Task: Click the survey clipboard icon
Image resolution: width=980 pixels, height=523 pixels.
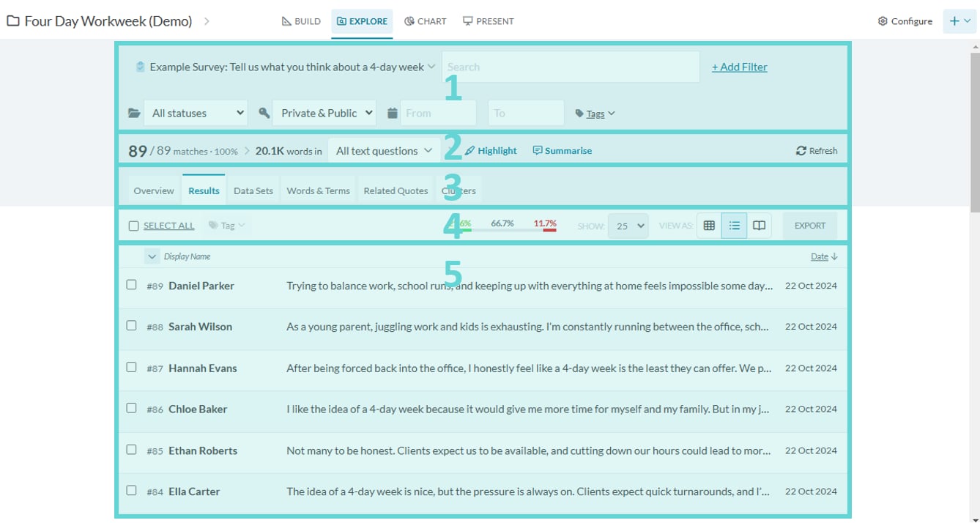Action: [140, 67]
